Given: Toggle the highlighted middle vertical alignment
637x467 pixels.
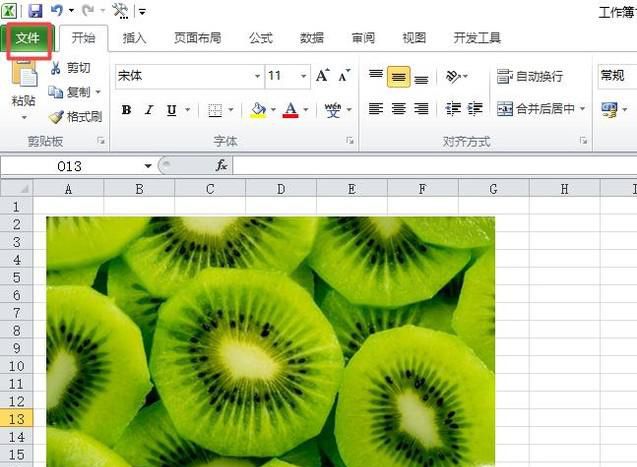Looking at the screenshot, I should point(399,77).
